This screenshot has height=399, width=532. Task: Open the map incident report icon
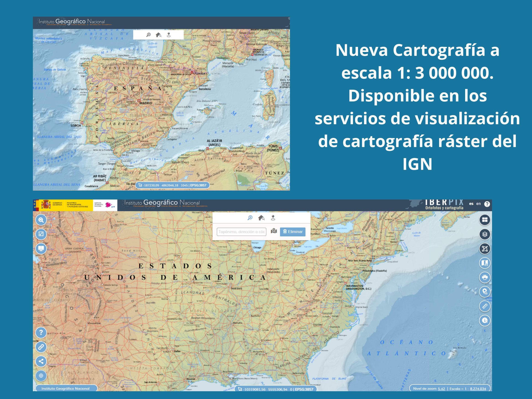[485, 263]
